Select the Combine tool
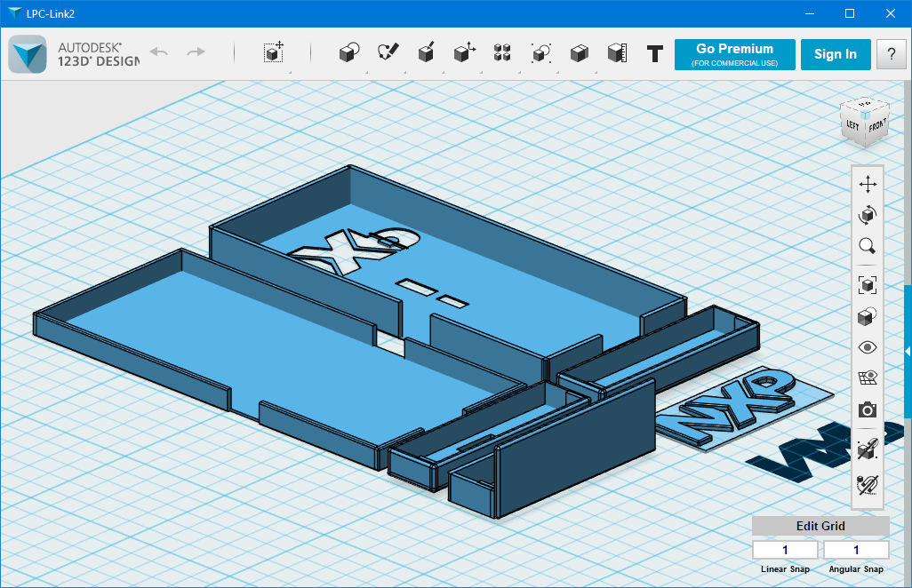Viewport: 912px width, 588px height. click(579, 53)
